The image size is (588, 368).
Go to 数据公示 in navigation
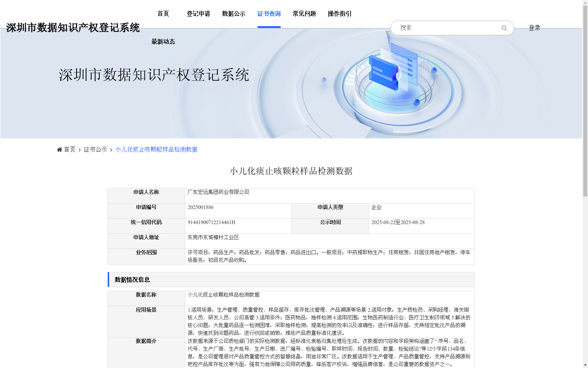(x=234, y=14)
